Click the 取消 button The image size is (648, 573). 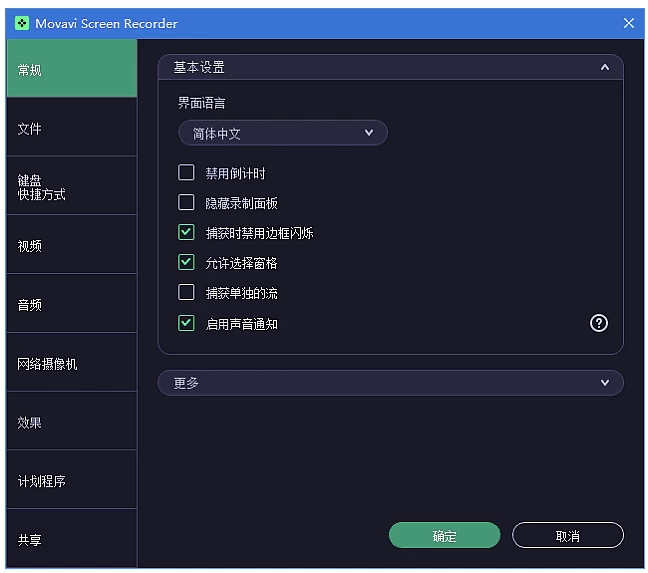(567, 536)
